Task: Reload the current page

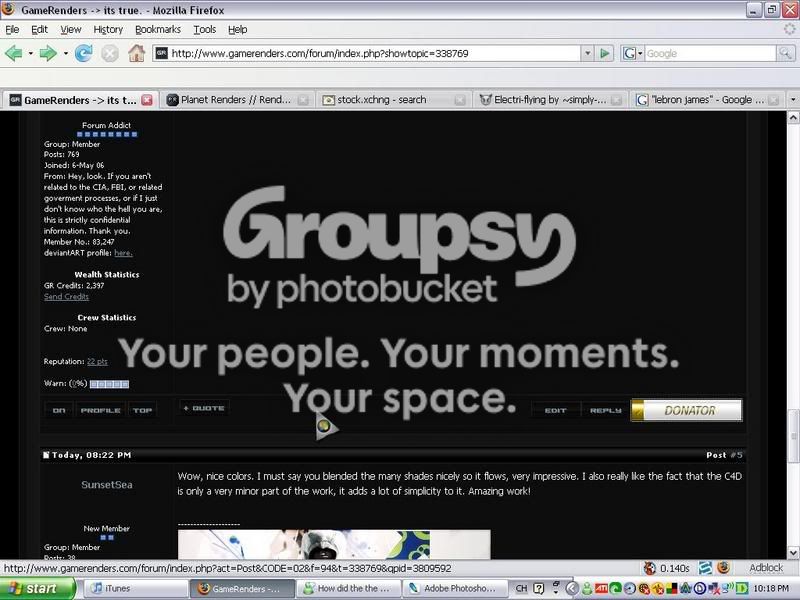Action: click(84, 53)
